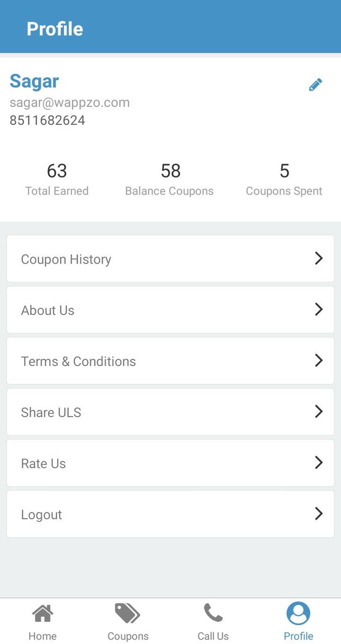Open the Share ULS arrow
The width and height of the screenshot is (341, 644).
pos(318,412)
